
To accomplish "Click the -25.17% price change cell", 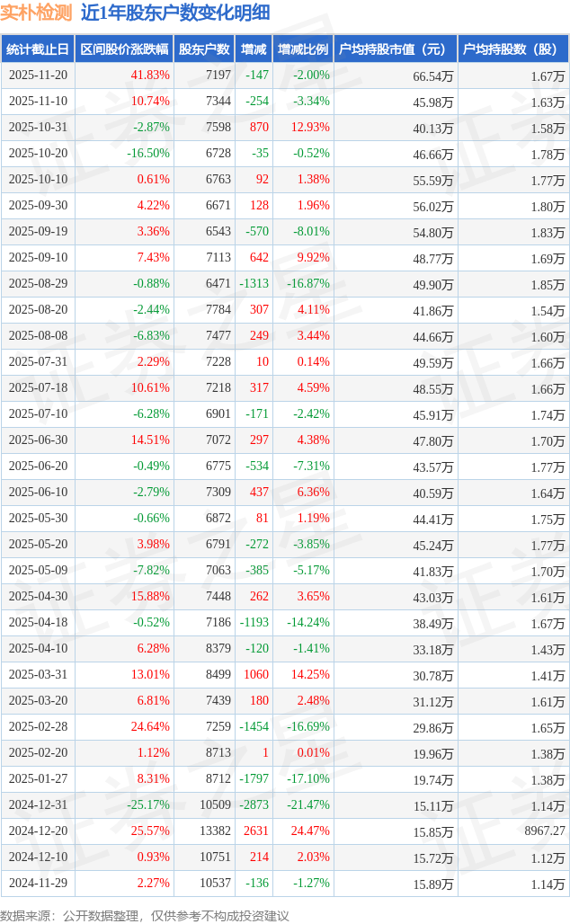I will coord(148,805).
